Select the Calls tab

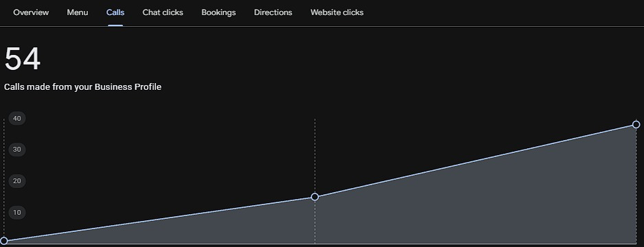[x=115, y=12]
